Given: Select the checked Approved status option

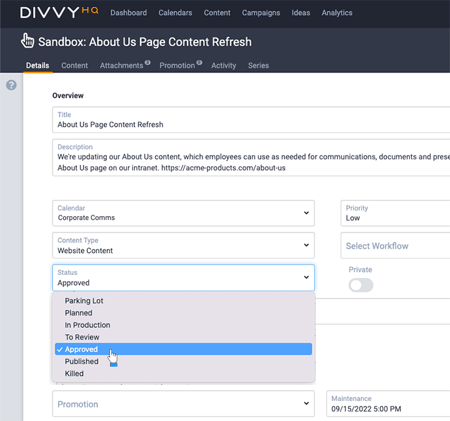Looking at the screenshot, I should [x=183, y=349].
